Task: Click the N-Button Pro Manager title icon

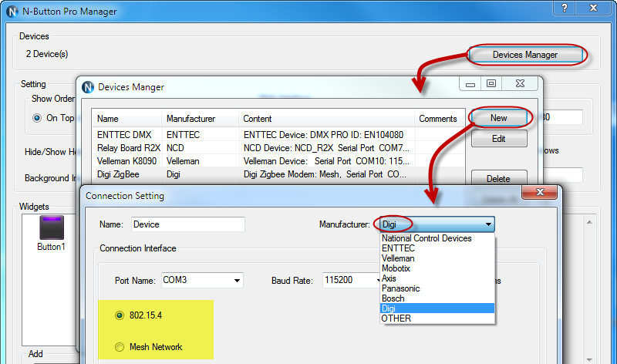Action: pyautogui.click(x=12, y=12)
